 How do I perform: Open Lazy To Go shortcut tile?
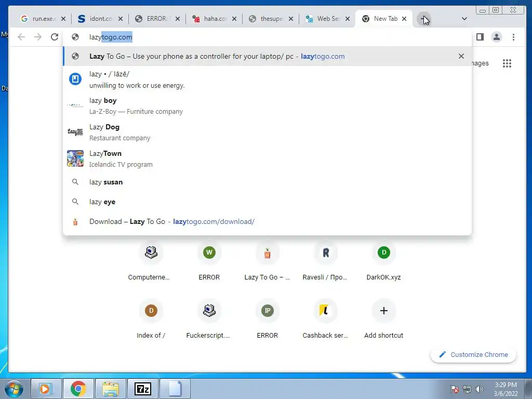click(268, 261)
